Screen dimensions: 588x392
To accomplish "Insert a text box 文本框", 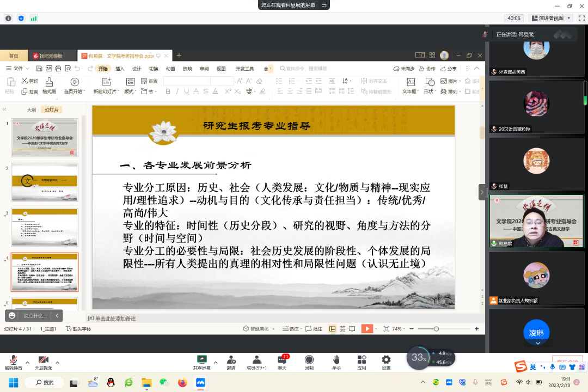I will coord(411,86).
